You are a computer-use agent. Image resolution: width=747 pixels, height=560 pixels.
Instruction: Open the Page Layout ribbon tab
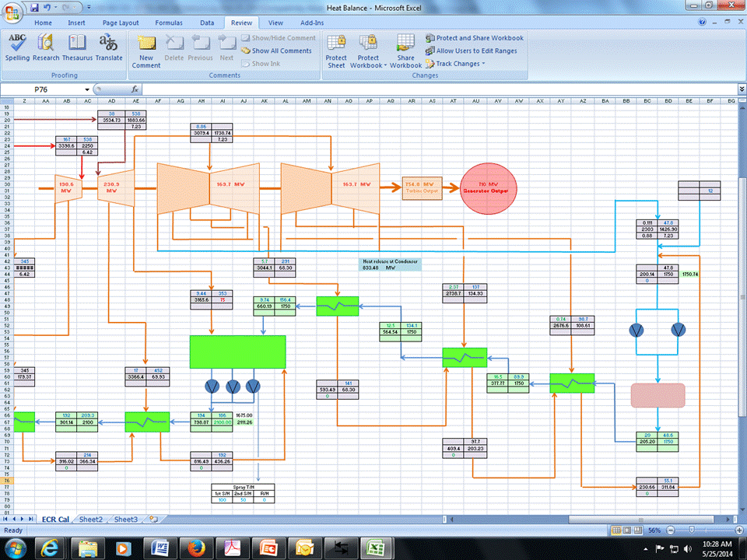(x=121, y=23)
